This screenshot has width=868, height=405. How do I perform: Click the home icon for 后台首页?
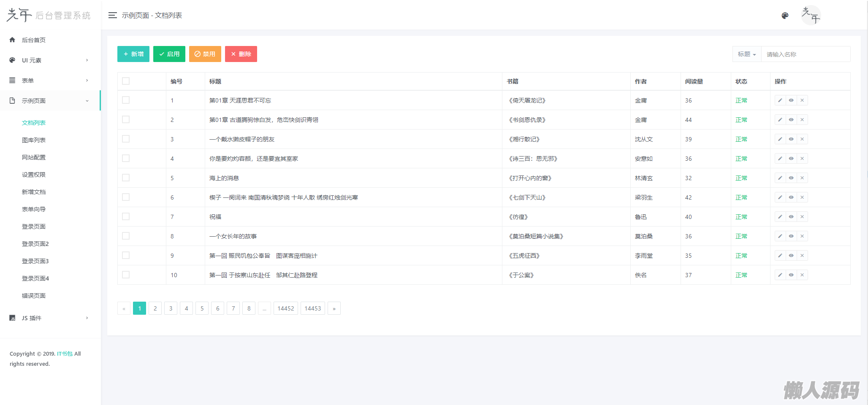12,40
